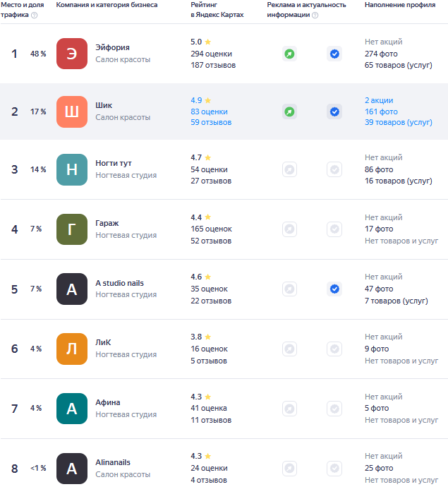
Task: Open the 161 фото link for Шик
Action: (x=381, y=112)
